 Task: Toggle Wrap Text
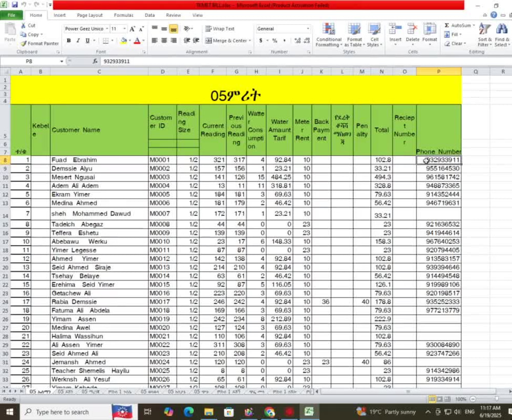point(220,29)
